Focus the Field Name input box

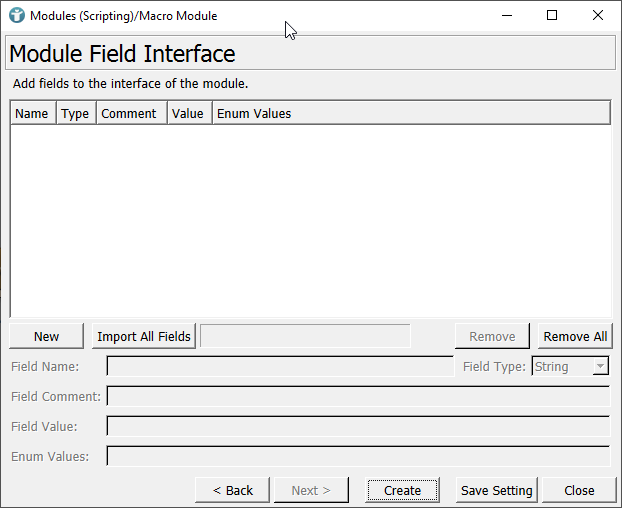tap(279, 367)
